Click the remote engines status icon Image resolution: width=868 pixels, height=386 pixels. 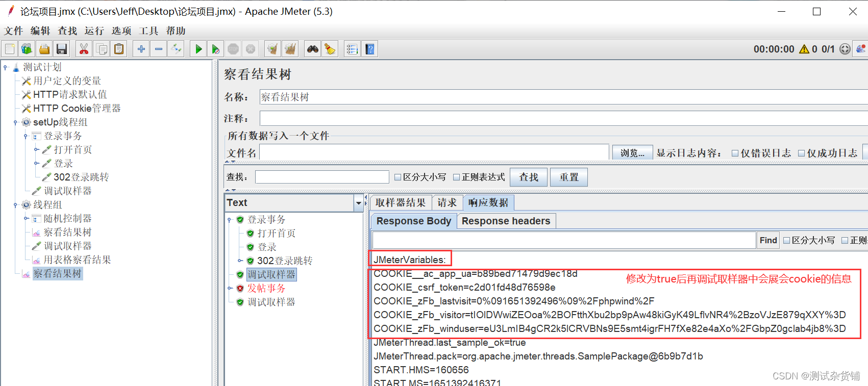click(x=845, y=49)
